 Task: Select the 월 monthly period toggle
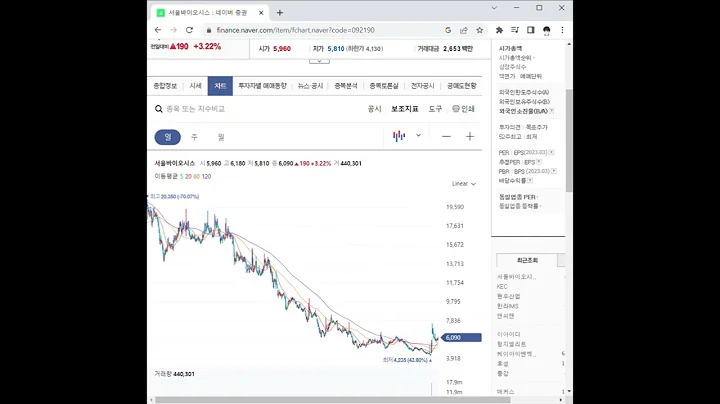click(x=221, y=137)
